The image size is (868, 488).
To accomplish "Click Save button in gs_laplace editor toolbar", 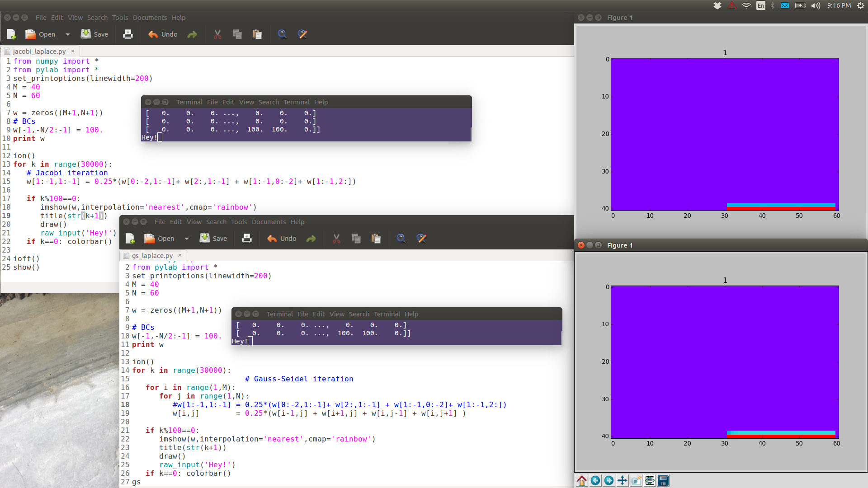I will pos(213,239).
